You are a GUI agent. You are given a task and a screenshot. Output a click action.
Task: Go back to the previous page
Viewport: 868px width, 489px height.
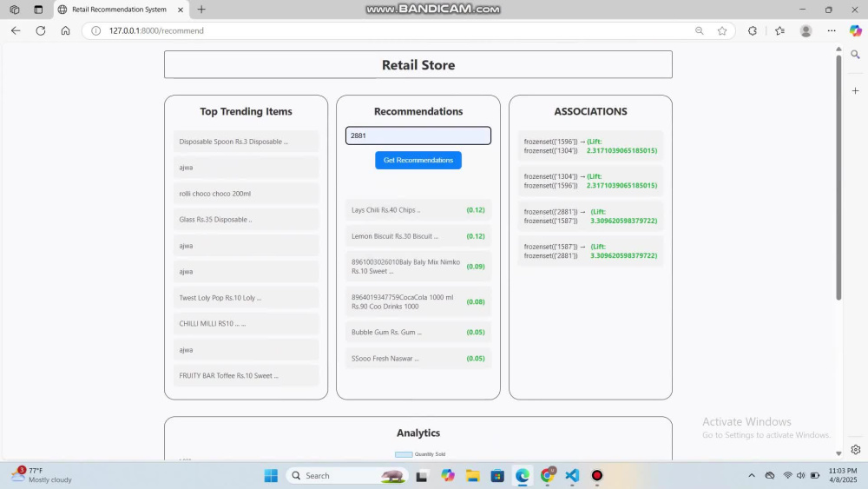pos(16,31)
